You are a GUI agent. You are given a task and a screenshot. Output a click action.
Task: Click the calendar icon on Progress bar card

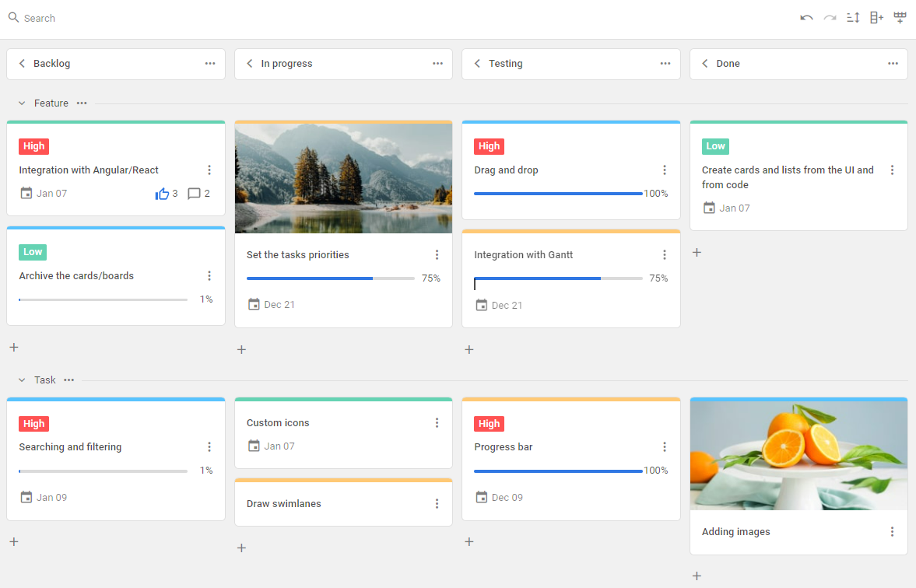(482, 497)
